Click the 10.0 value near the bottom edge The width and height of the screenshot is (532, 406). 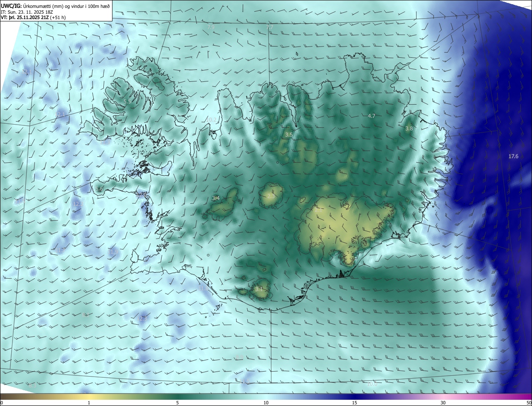(x=372, y=384)
